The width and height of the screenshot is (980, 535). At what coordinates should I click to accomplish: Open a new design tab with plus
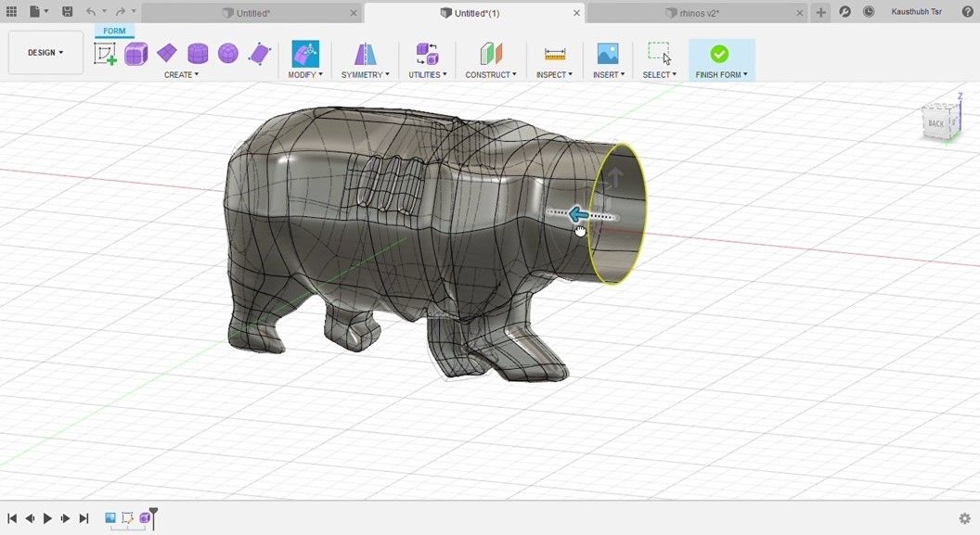[x=820, y=12]
